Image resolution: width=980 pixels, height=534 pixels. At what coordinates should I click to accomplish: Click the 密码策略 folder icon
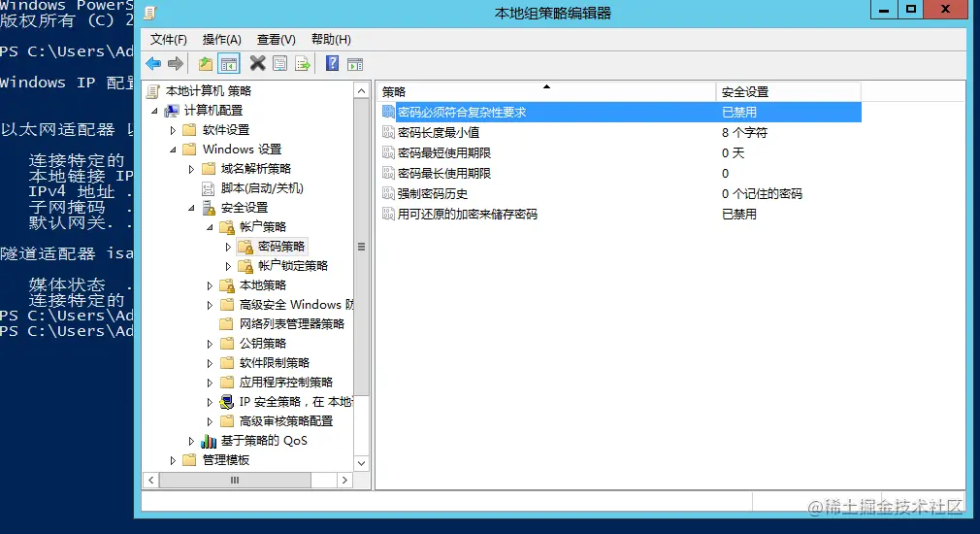pyautogui.click(x=245, y=247)
